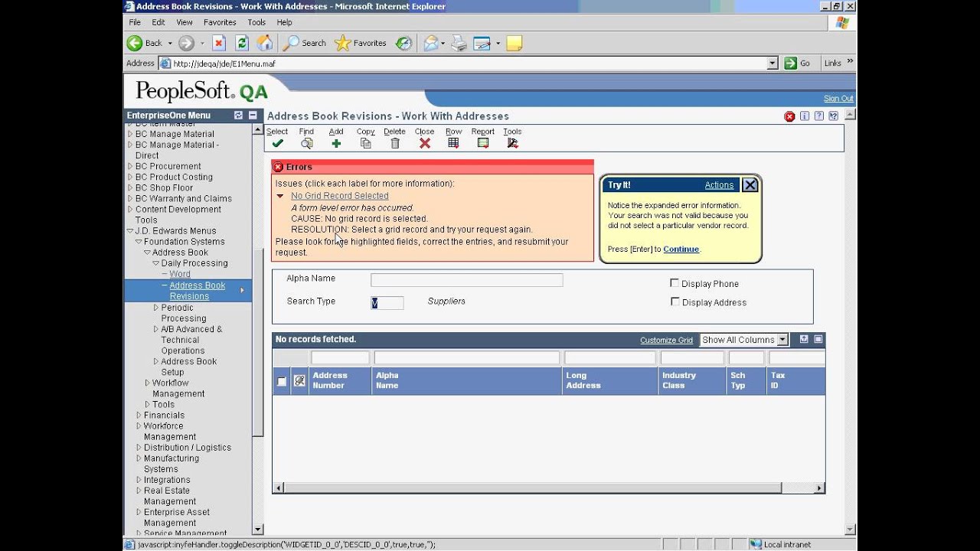The height and width of the screenshot is (551, 980).
Task: Click the Actions link in Try It! popup
Action: (x=719, y=184)
